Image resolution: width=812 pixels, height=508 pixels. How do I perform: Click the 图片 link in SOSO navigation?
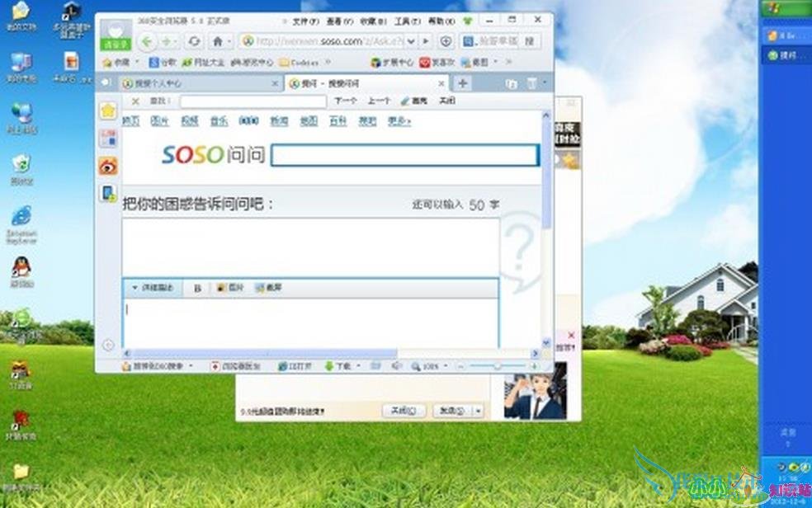click(159, 121)
